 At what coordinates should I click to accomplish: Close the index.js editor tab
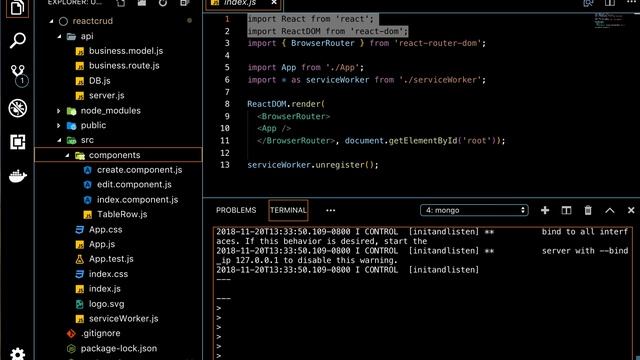[x=274, y=3]
